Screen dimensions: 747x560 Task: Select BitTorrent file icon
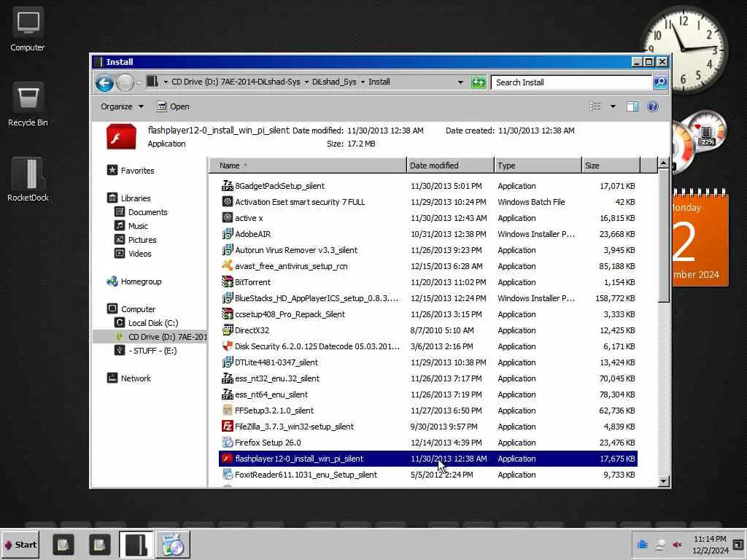click(228, 282)
